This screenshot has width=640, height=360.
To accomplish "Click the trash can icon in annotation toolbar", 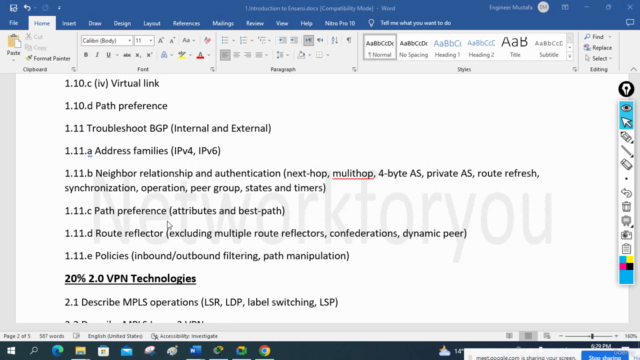I will (626, 207).
